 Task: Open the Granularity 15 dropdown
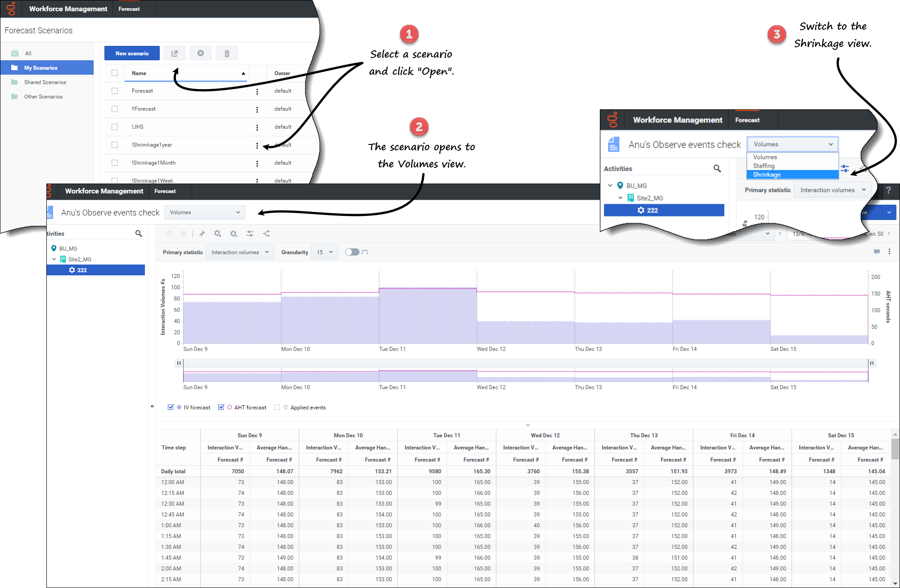click(324, 252)
